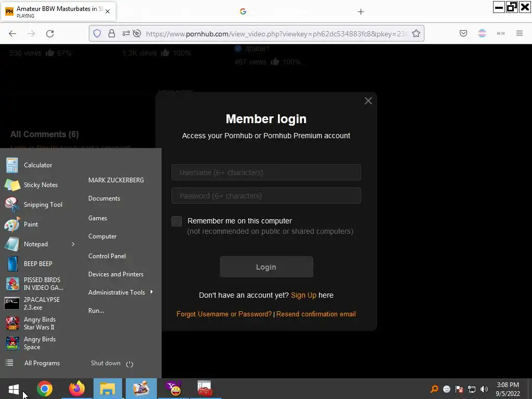Click the padlock site security icon
The height and width of the screenshot is (399, 532).
coord(112,33)
